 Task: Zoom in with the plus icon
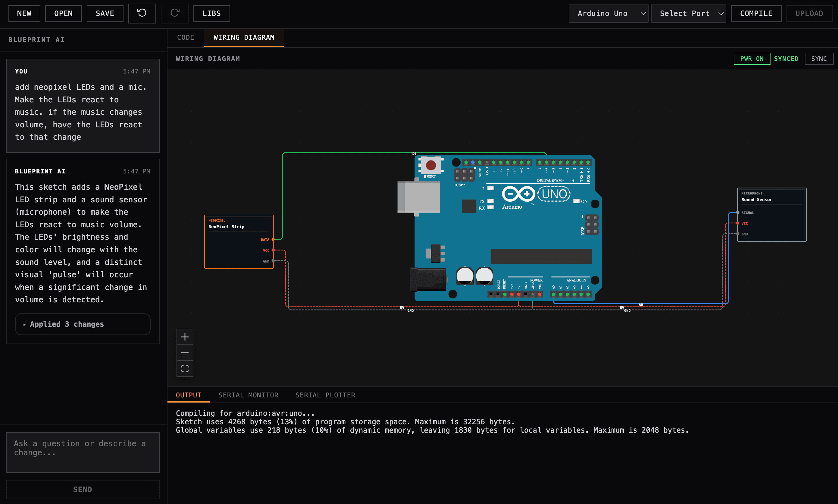(x=185, y=337)
